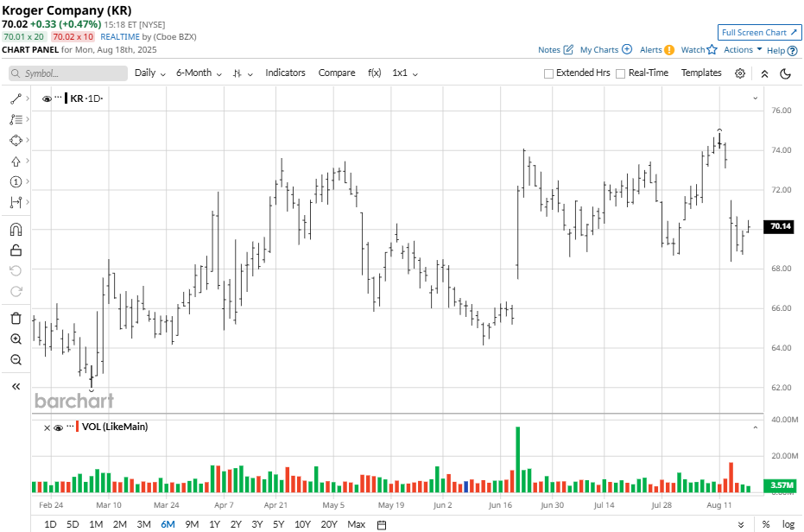Open the bar type selector

coord(243,73)
